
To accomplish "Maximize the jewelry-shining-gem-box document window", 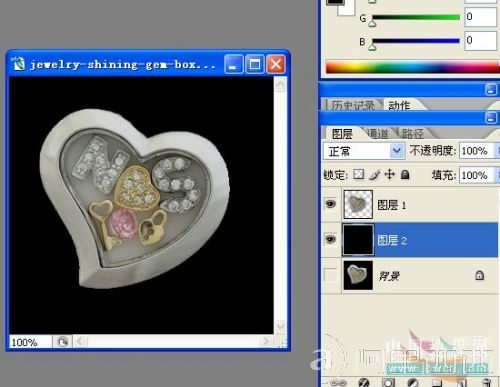I will 255,64.
